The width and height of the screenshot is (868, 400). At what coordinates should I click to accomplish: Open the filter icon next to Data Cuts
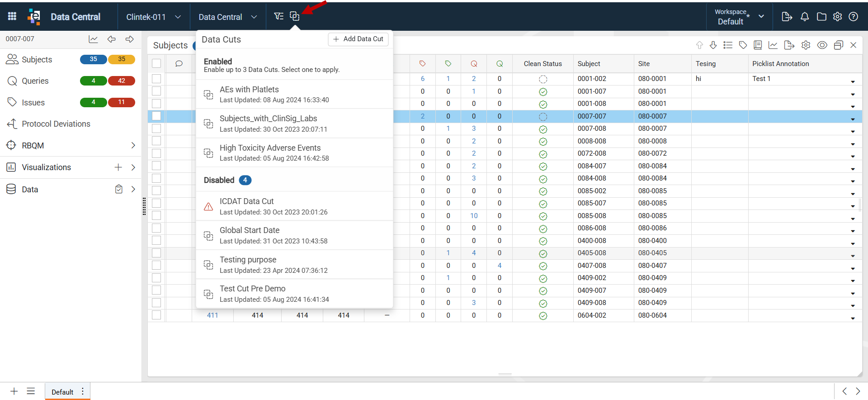278,16
